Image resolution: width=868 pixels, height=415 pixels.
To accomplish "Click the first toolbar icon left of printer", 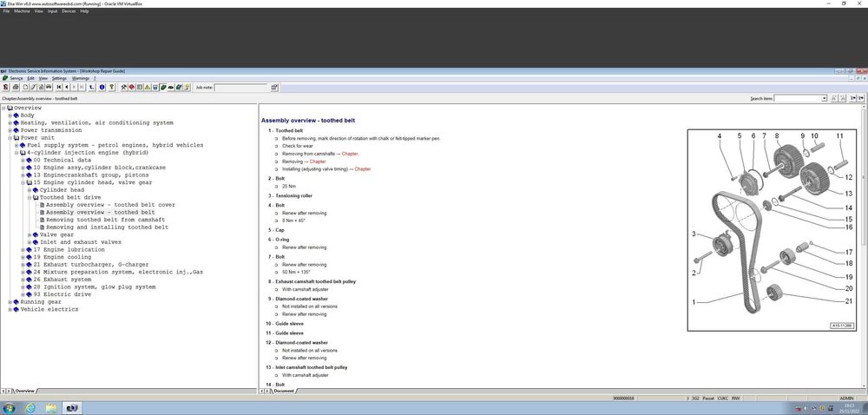I will pyautogui.click(x=5, y=88).
